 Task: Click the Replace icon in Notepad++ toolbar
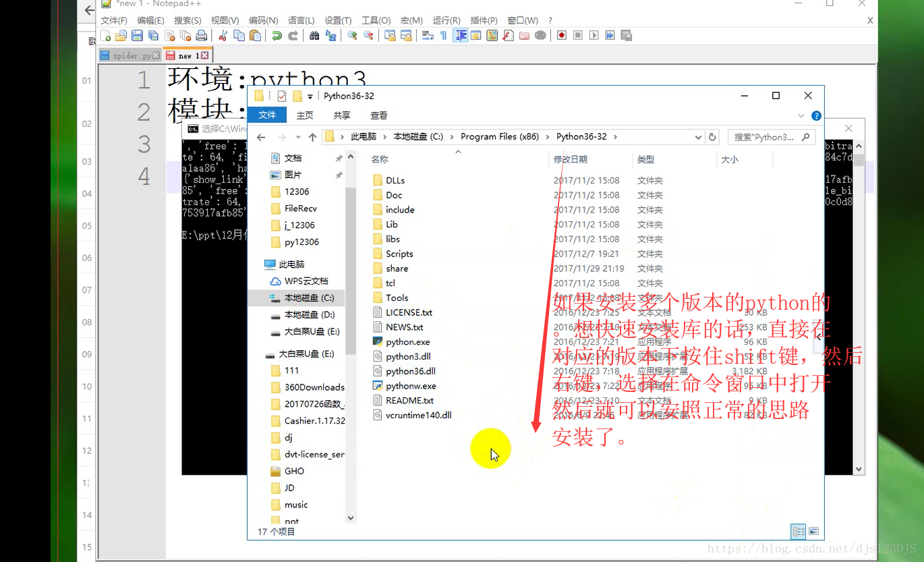click(x=330, y=36)
